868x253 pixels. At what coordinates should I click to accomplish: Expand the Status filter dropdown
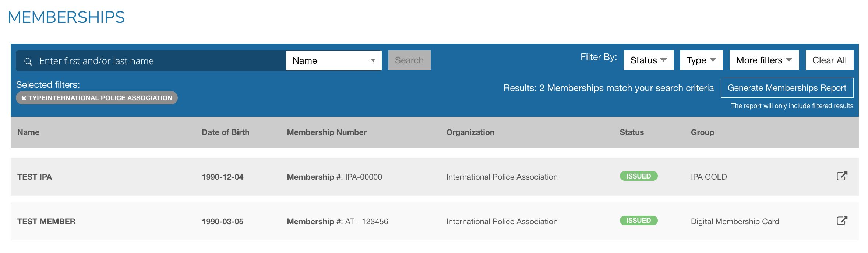[648, 60]
